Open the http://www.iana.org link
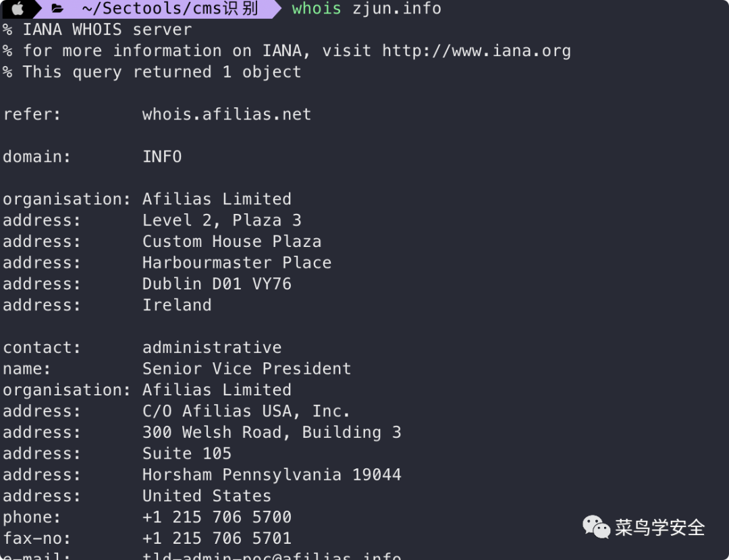The image size is (729, 560). (476, 51)
